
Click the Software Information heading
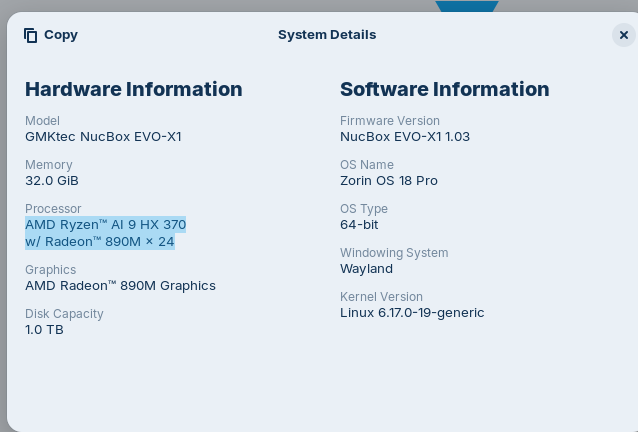click(444, 89)
